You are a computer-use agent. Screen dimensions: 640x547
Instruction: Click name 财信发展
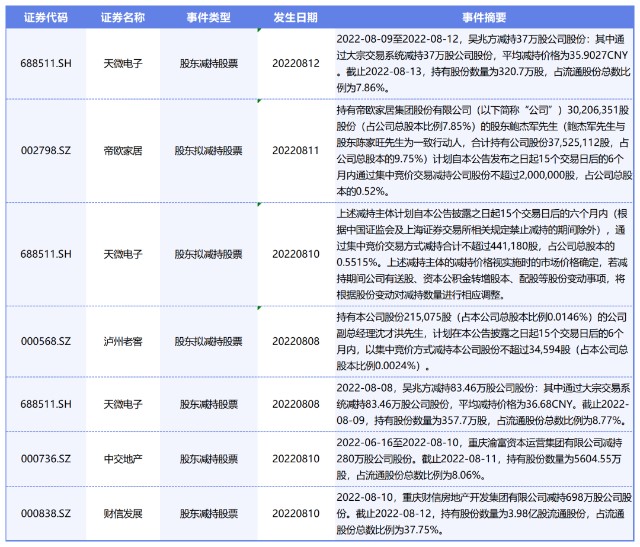pyautogui.click(x=123, y=514)
